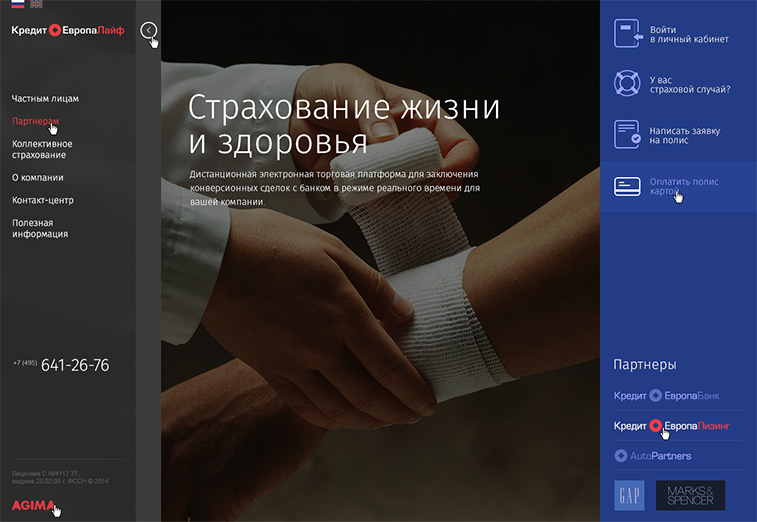
Task: Open the Партнерам menu item
Action: (37, 121)
